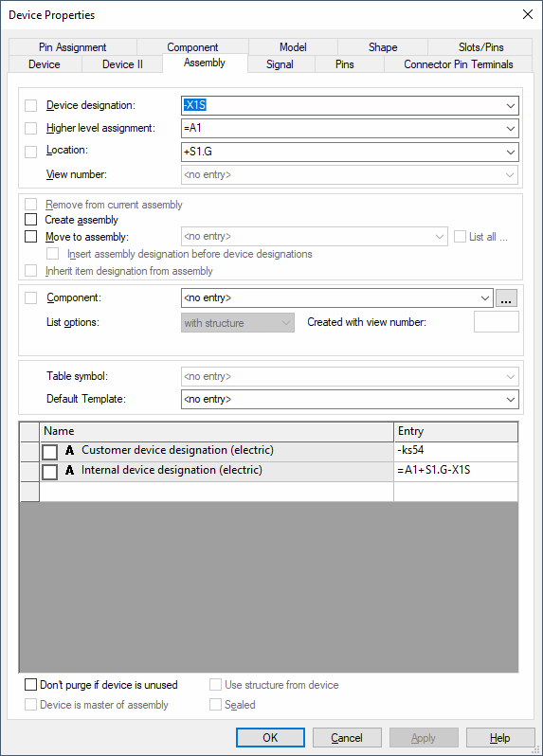Click the -ks54 entry cell
This screenshot has height=756, width=543.
[x=456, y=452]
